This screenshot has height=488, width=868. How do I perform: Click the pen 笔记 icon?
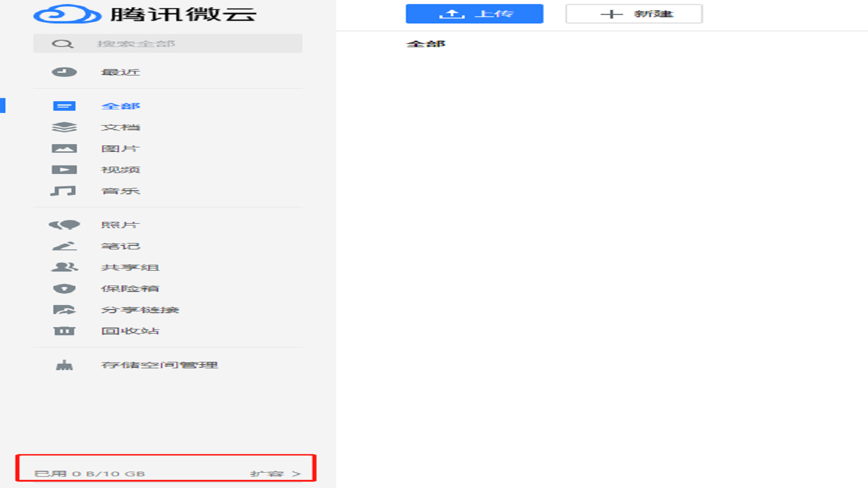click(x=64, y=246)
